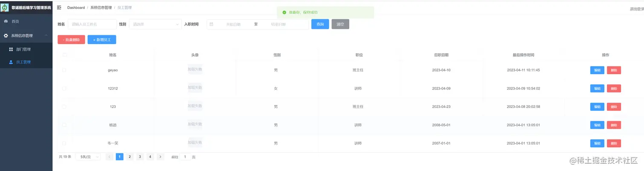Click the 批量删除 button
The image size is (644, 171).
pos(71,40)
